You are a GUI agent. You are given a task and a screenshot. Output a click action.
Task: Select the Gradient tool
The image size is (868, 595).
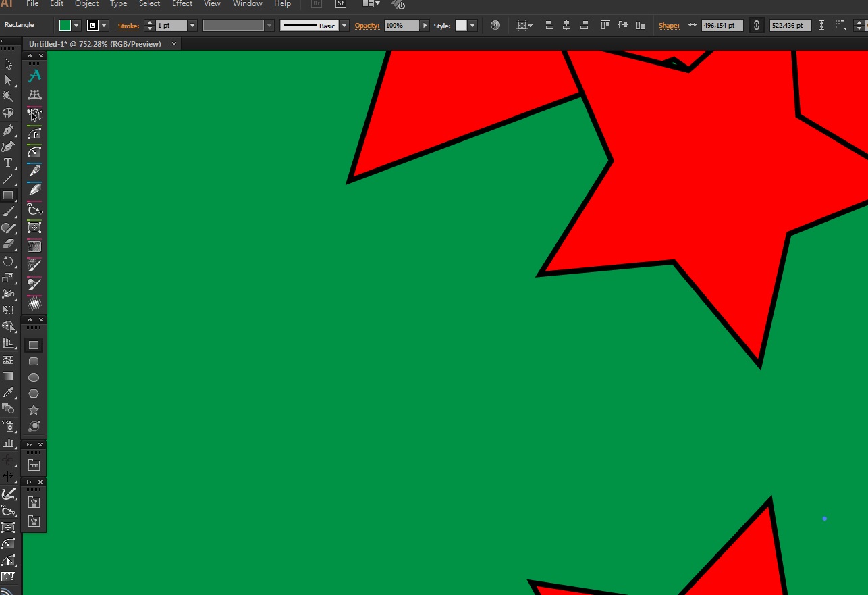(8, 376)
